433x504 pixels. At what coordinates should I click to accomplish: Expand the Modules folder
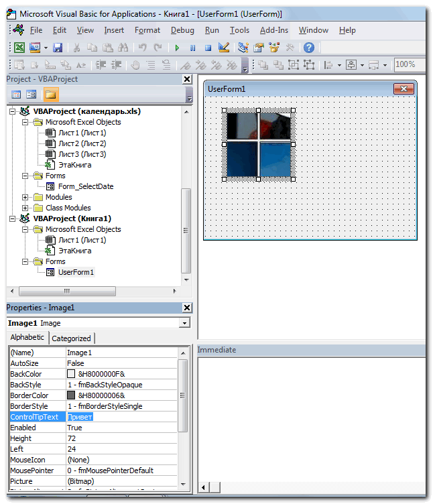coord(25,197)
